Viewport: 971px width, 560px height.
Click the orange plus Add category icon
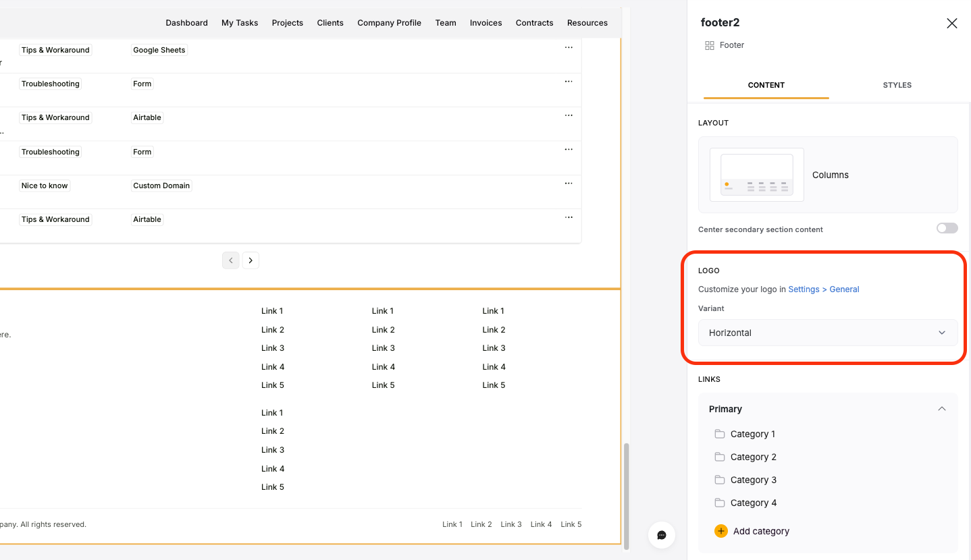(x=721, y=531)
